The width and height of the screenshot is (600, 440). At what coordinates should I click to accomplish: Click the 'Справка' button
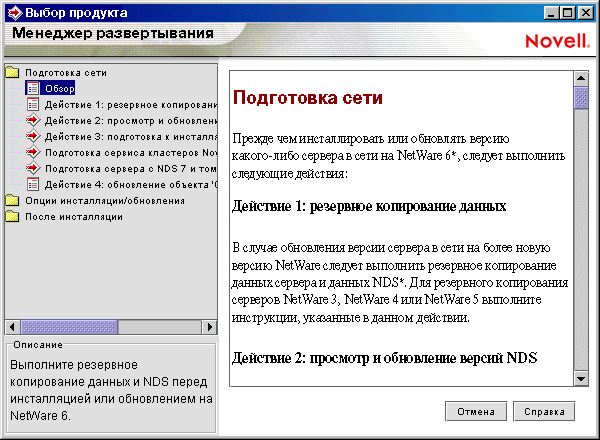(x=544, y=411)
